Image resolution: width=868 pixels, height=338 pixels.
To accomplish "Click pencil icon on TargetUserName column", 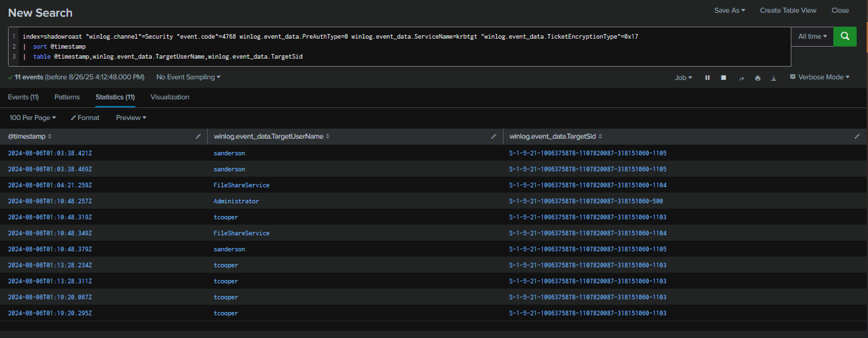I will (x=493, y=136).
